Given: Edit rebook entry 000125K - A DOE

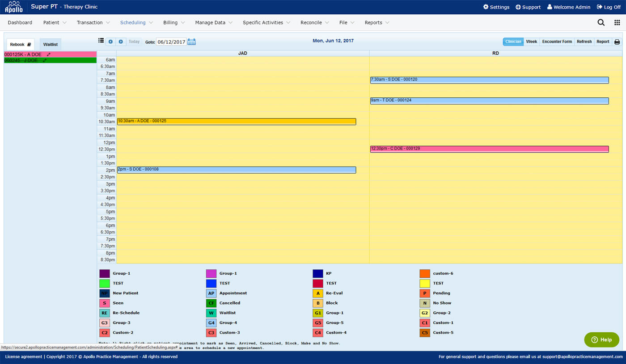Looking at the screenshot, I should tap(49, 54).
